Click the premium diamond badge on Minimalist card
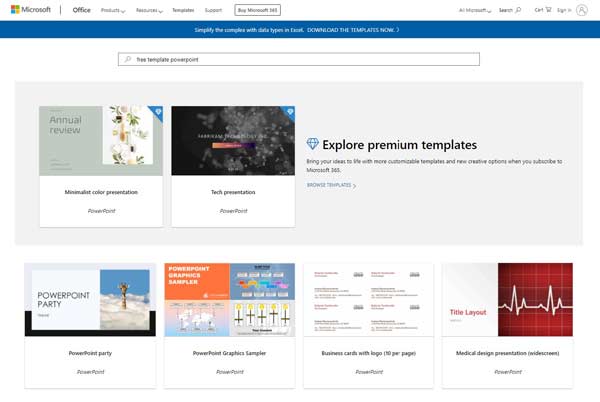Image resolution: width=600 pixels, height=402 pixels. [x=158, y=112]
